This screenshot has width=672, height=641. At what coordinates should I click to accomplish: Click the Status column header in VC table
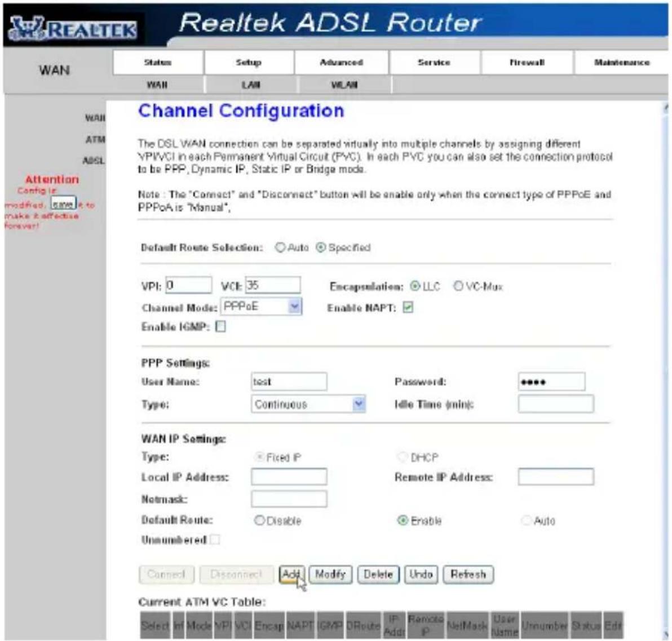pyautogui.click(x=586, y=626)
